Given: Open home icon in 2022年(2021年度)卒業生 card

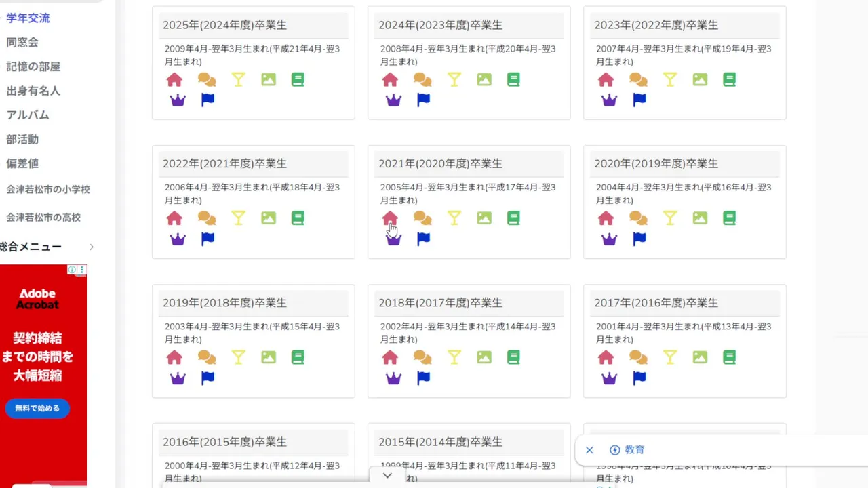Looking at the screenshot, I should coord(174,218).
